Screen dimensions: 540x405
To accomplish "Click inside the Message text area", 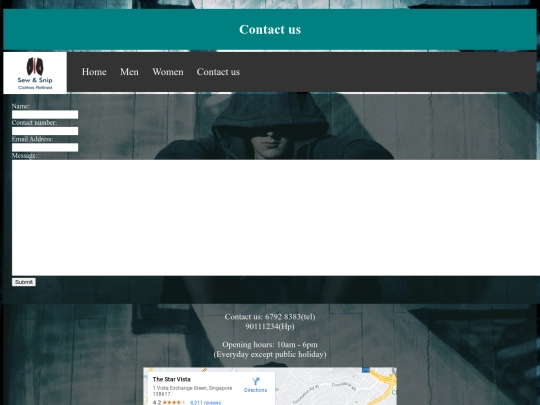I will point(276,218).
